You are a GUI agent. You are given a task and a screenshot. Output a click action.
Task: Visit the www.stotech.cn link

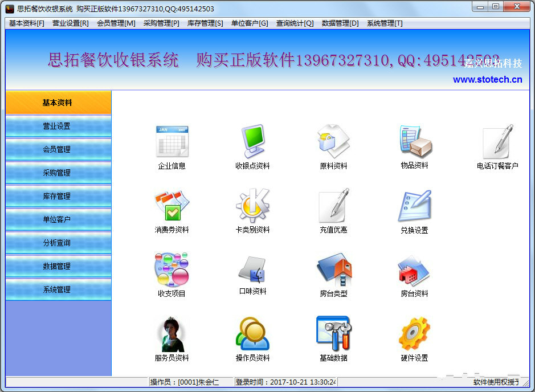point(487,80)
